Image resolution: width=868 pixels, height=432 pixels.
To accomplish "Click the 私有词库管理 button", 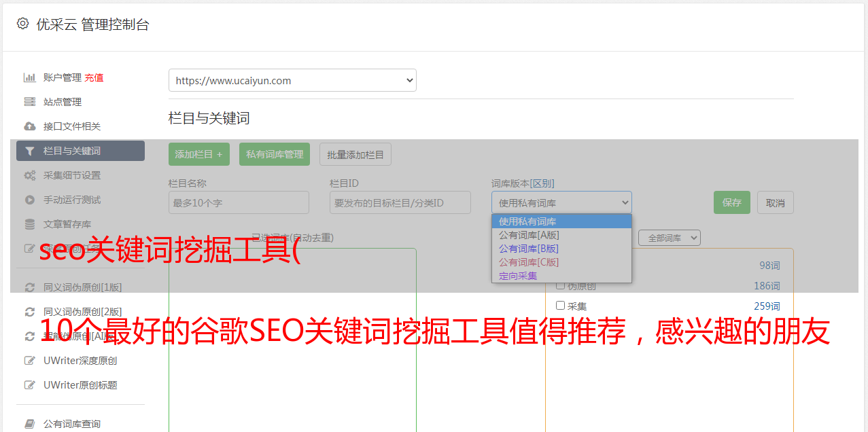I will point(275,154).
